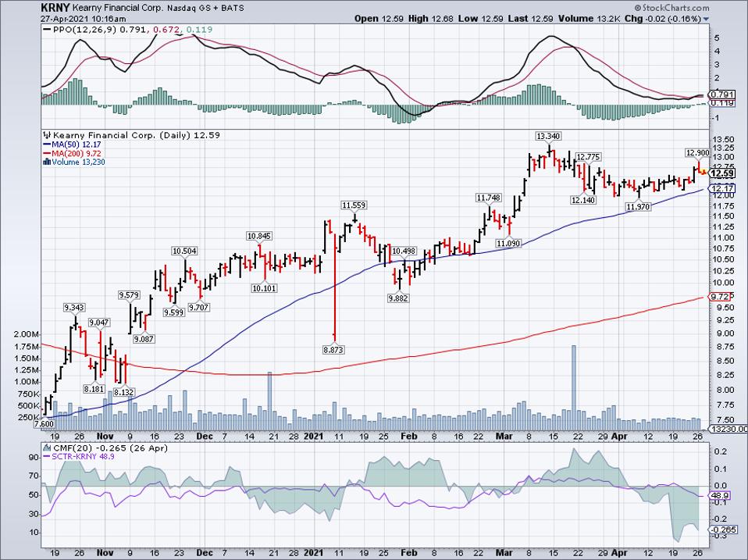The image size is (748, 560).
Task: Click the -0.265 CMF tag on the right axis
Action: (x=721, y=530)
